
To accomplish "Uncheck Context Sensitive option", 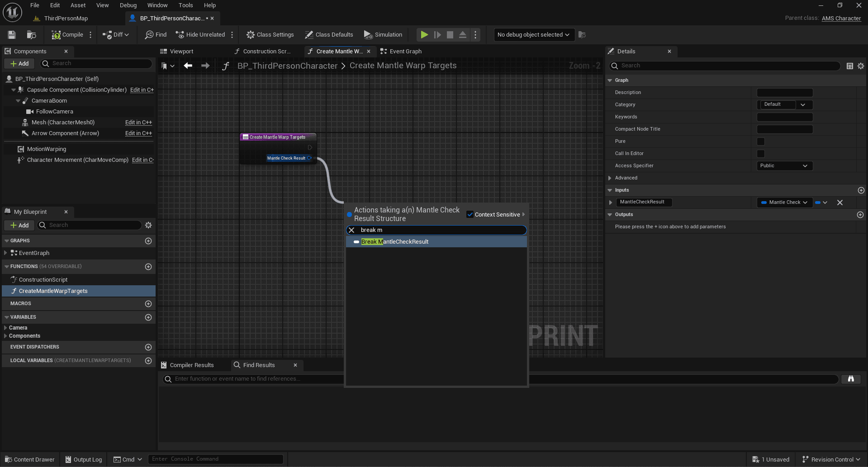I will tap(470, 215).
